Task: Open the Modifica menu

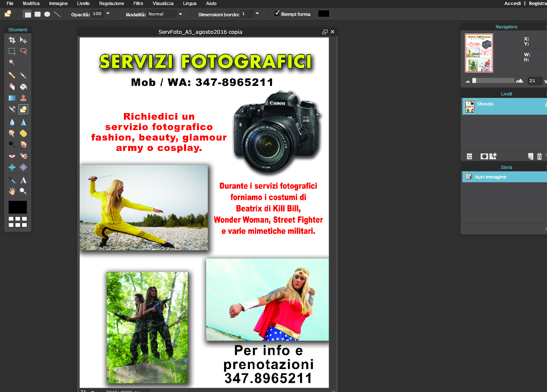Action: (31, 3)
